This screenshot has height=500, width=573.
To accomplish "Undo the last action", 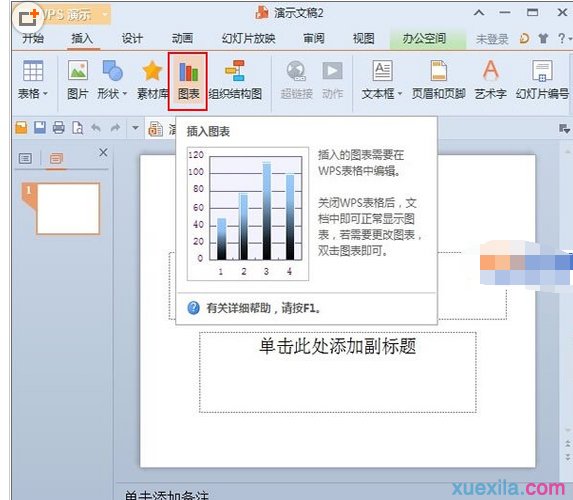I will point(96,128).
